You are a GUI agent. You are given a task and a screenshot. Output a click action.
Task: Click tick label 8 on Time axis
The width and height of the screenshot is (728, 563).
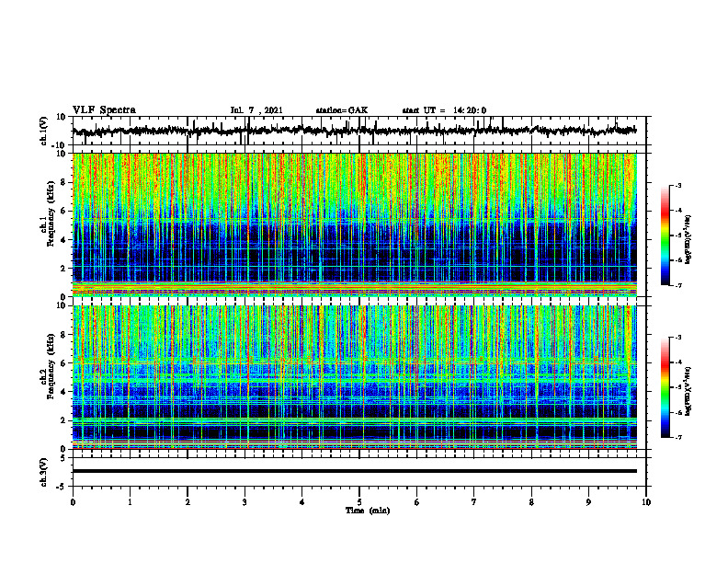531,502
